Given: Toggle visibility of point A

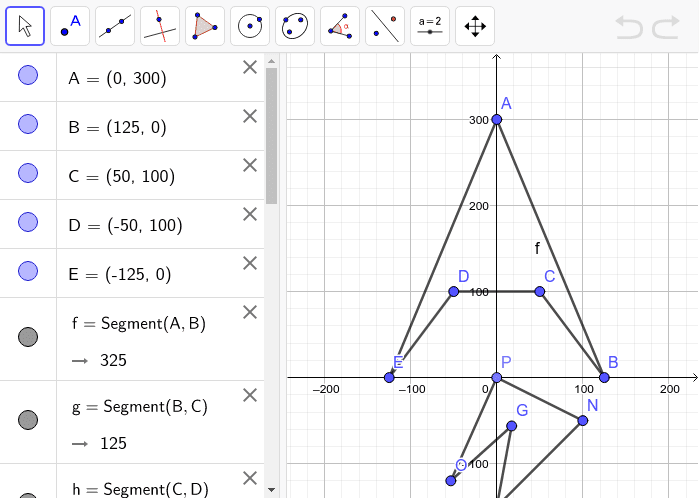Looking at the screenshot, I should click(28, 75).
